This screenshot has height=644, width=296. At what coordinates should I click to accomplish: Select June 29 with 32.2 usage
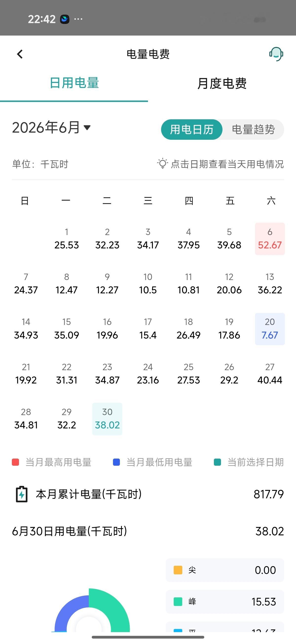pyautogui.click(x=66, y=419)
